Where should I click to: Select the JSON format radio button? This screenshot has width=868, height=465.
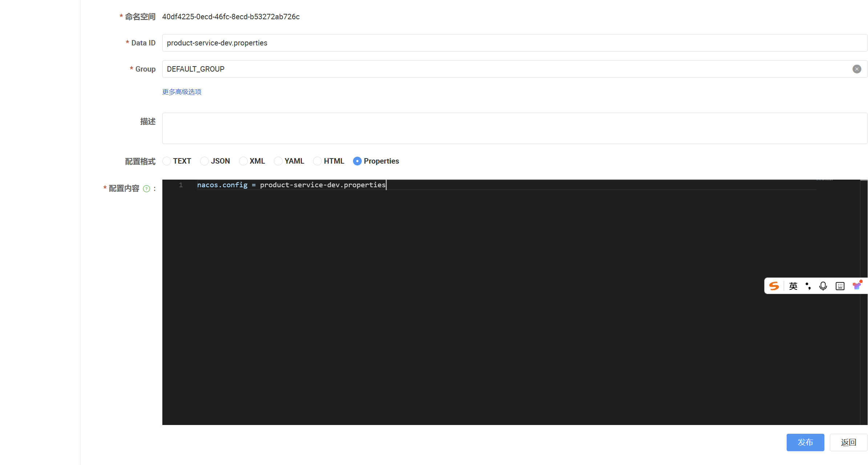[204, 161]
